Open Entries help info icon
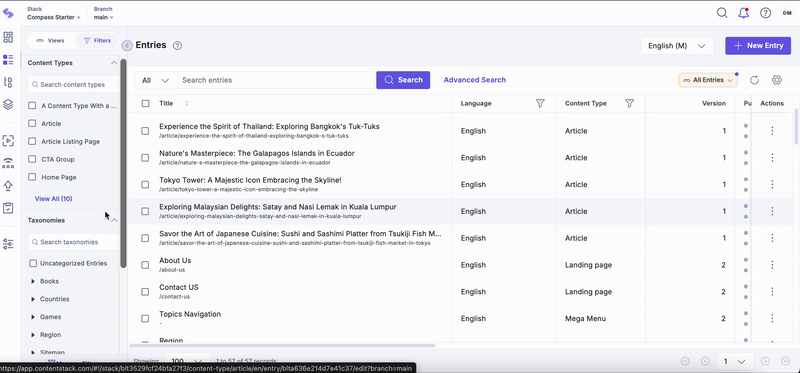 [x=178, y=45]
